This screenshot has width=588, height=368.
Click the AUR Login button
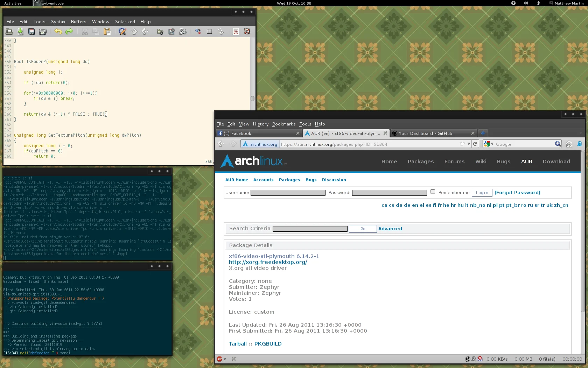point(482,193)
